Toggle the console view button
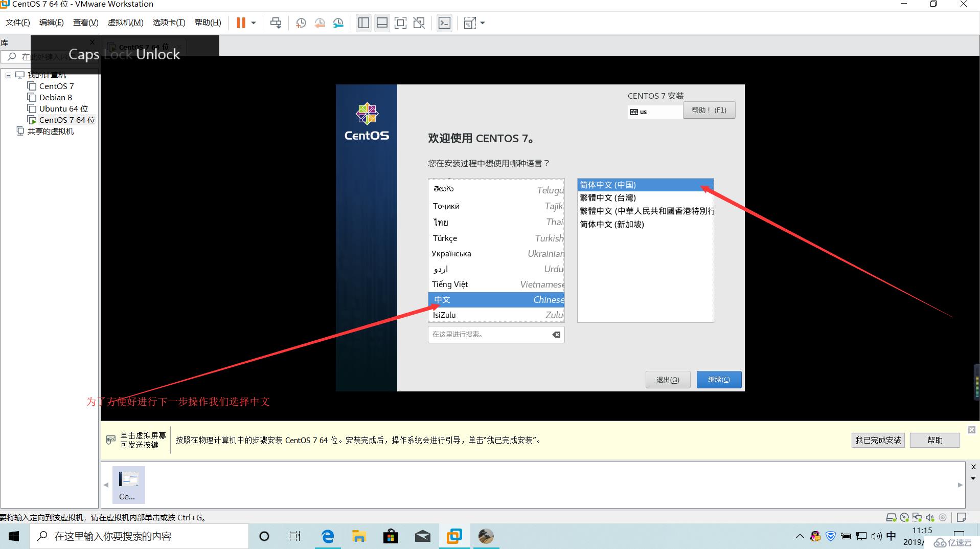This screenshot has width=980, height=549. tap(444, 23)
